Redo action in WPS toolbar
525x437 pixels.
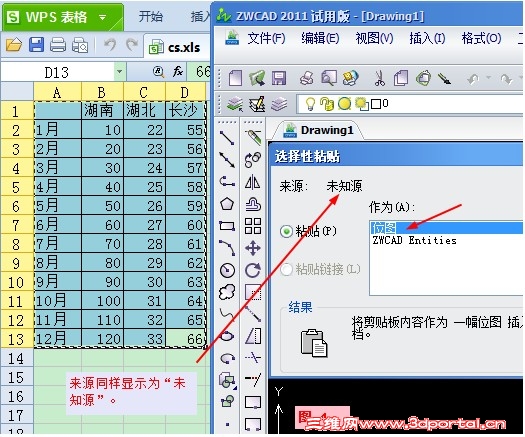132,45
